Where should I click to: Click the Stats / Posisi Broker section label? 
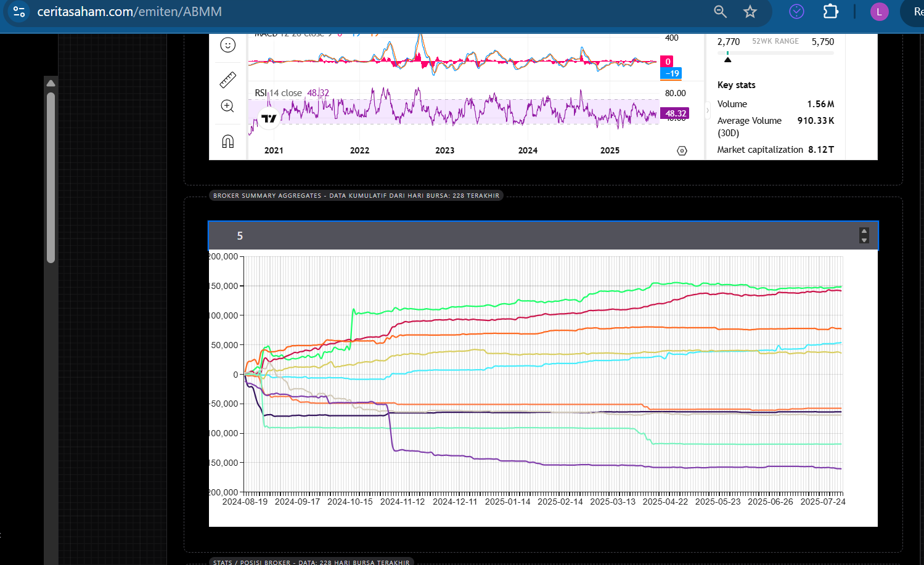(x=311, y=562)
